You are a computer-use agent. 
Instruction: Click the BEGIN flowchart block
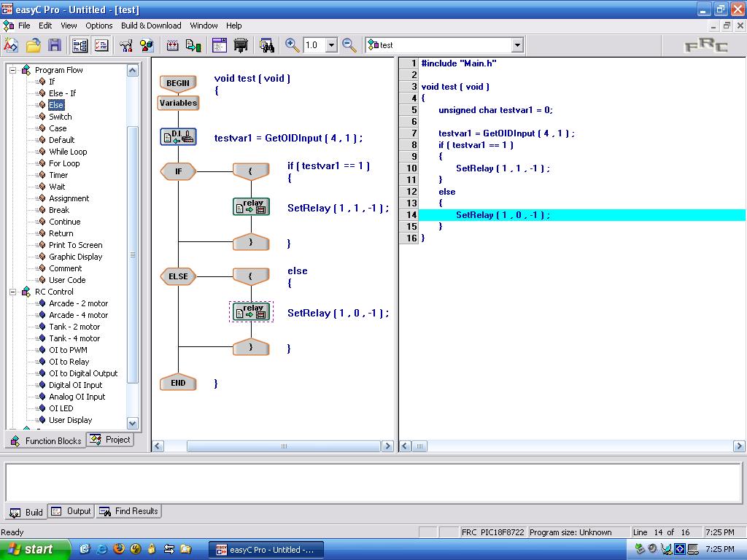pyautogui.click(x=178, y=83)
